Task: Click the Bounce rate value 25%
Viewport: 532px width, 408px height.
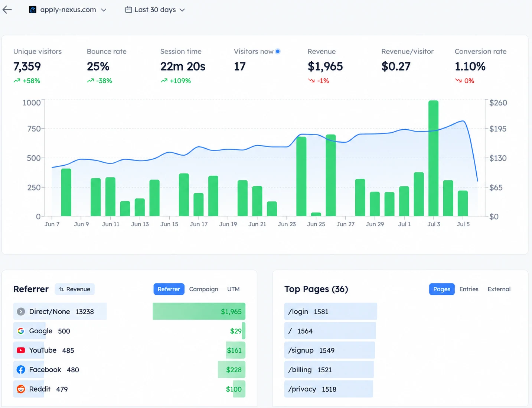Action: [98, 67]
